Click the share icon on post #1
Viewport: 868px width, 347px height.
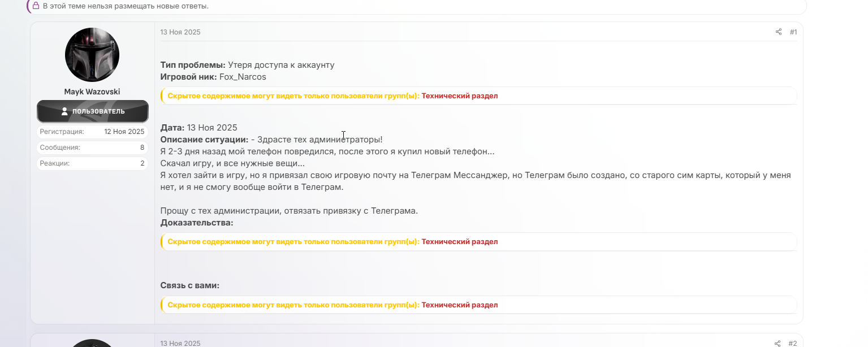coord(779,32)
